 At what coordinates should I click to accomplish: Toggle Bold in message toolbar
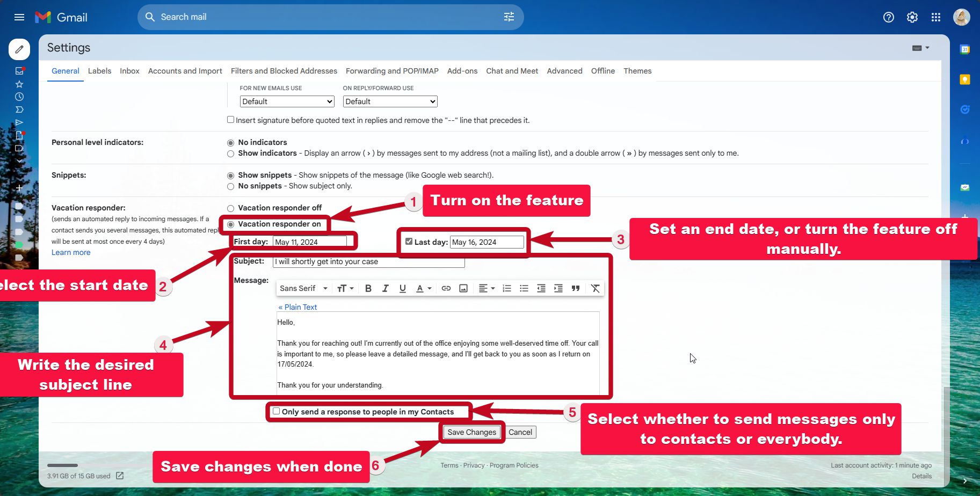[368, 288]
